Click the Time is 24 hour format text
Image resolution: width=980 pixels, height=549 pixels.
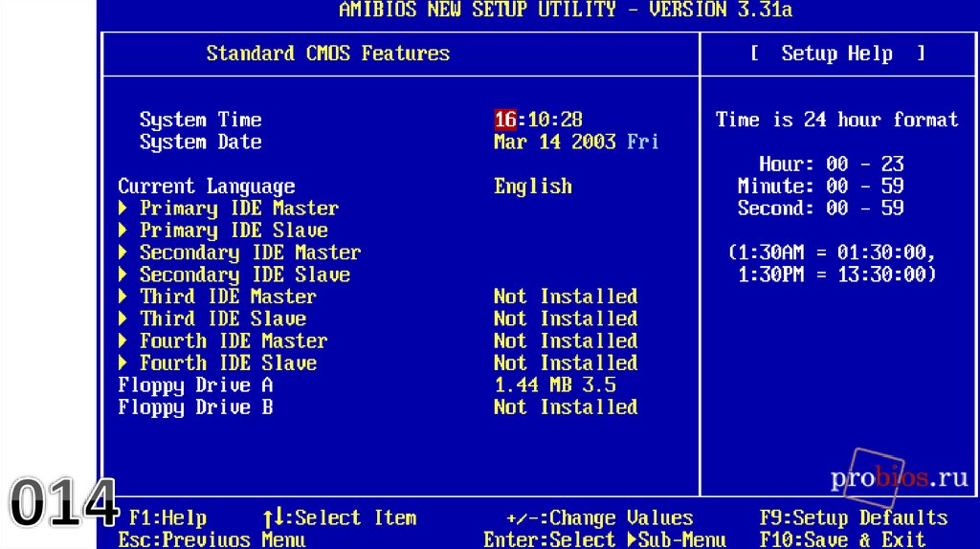[x=836, y=120]
